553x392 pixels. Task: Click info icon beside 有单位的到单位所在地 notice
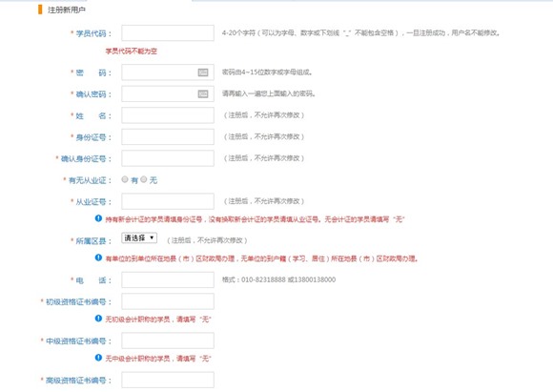pos(99,258)
